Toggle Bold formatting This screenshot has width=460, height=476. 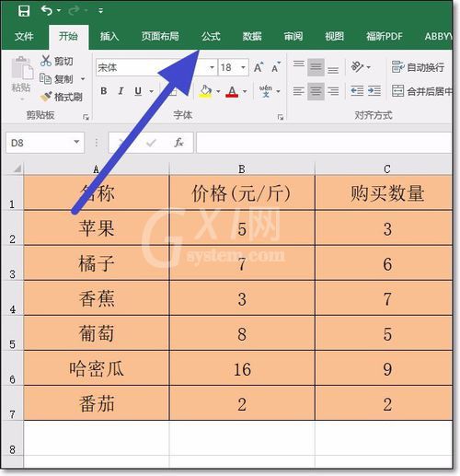[x=104, y=91]
